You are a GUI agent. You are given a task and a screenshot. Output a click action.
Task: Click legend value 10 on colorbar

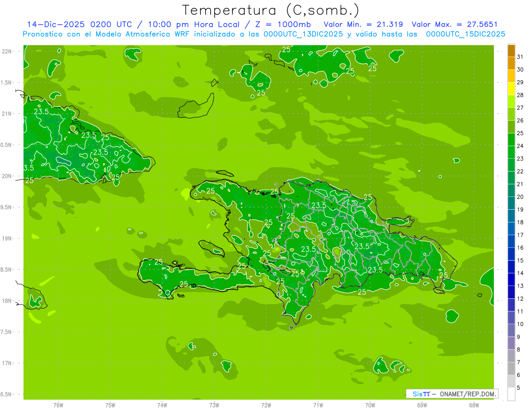point(520,324)
